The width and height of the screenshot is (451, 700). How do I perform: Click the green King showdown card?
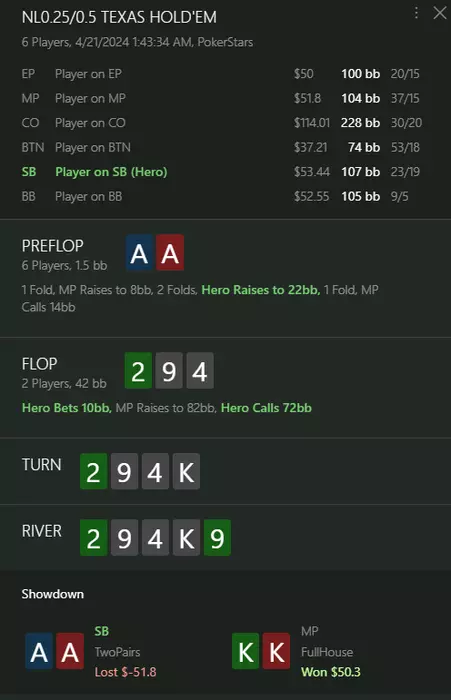click(246, 651)
